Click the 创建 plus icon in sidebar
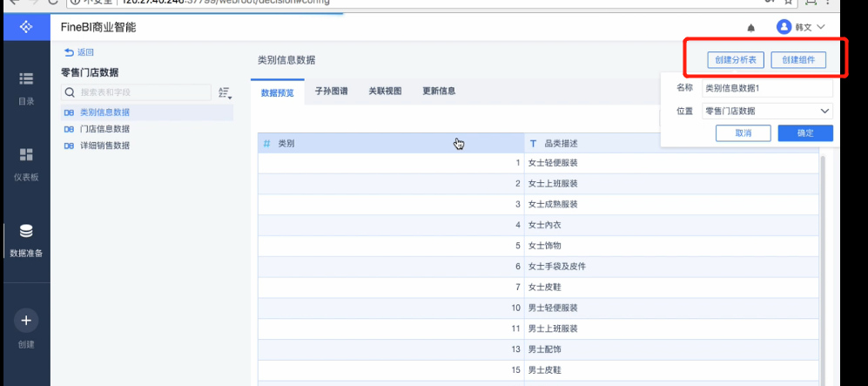 [x=25, y=321]
